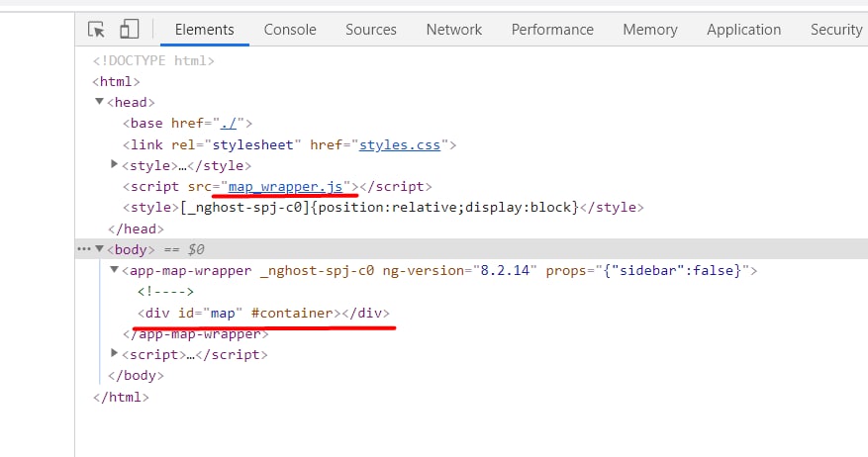The height and width of the screenshot is (457, 868).
Task: Open the actions ellipsis beside body row
Action: pos(83,249)
